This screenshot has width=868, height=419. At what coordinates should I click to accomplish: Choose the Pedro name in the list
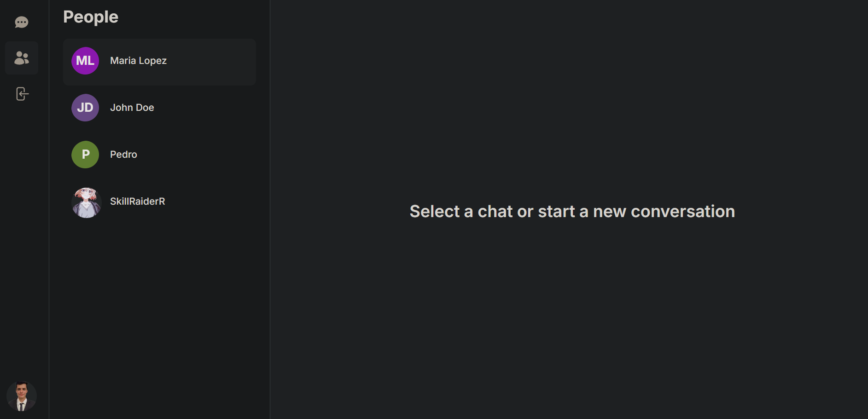[x=123, y=155]
